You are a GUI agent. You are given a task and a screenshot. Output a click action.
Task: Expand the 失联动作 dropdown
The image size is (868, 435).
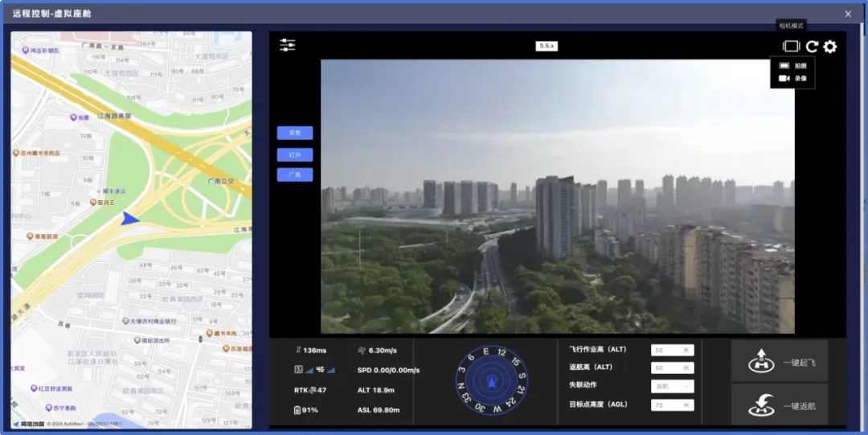(x=672, y=386)
